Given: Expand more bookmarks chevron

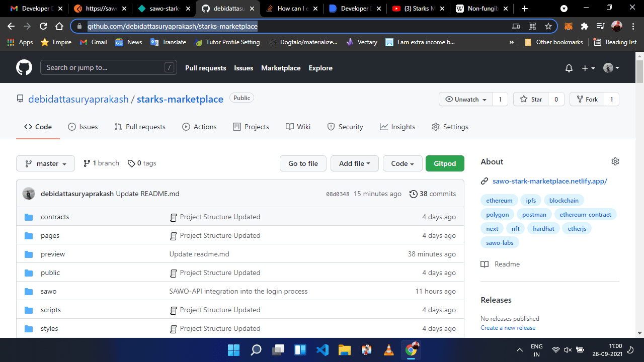Looking at the screenshot, I should 512,42.
